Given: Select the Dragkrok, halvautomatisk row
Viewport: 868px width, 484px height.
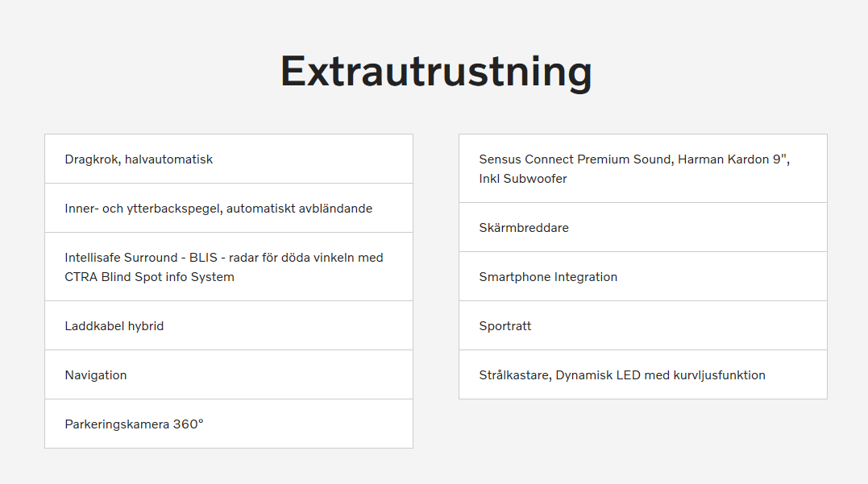Looking at the screenshot, I should [229, 159].
